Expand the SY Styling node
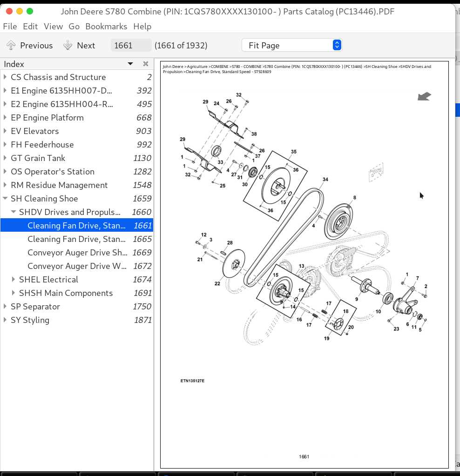The width and height of the screenshot is (460, 476). coord(5,320)
